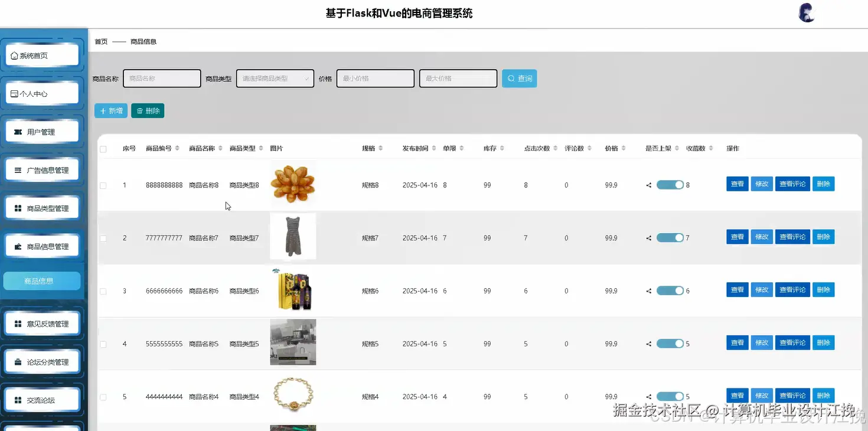Sort by 库存 column arrows
This screenshot has height=431, width=868.
502,148
